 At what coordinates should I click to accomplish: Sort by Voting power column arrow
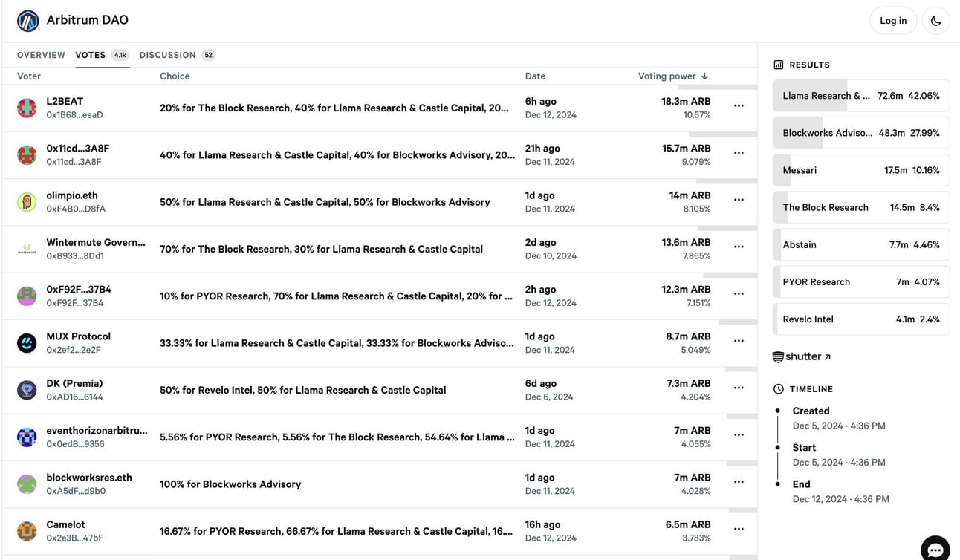click(x=704, y=76)
